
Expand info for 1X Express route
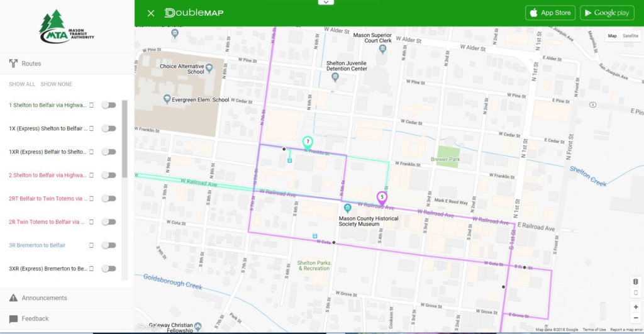[x=91, y=128]
